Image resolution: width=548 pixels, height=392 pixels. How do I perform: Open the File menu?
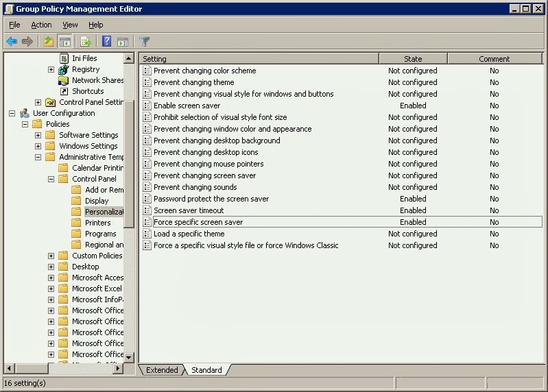[x=14, y=25]
